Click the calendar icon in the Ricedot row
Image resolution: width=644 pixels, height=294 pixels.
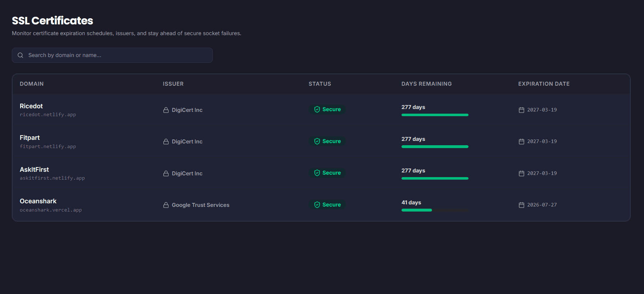pos(521,110)
